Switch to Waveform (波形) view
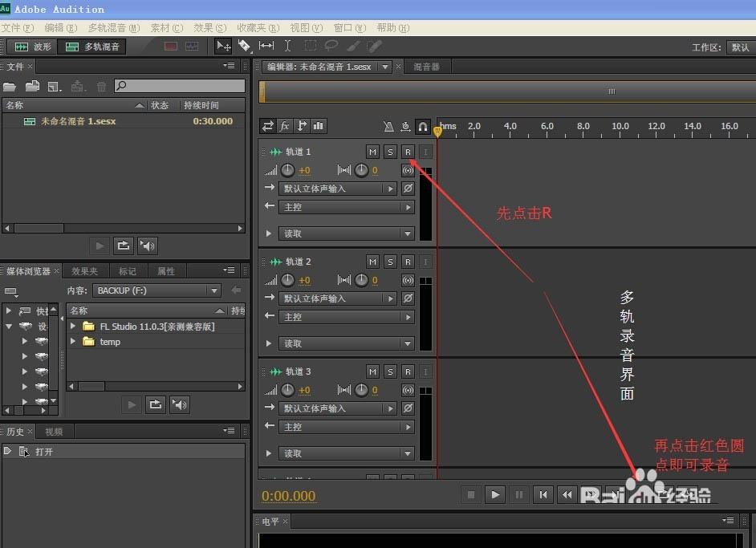This screenshot has height=548, width=756. click(x=32, y=46)
